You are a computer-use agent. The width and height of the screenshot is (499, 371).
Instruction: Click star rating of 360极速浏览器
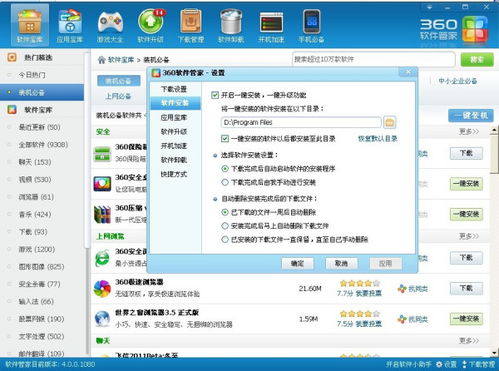tap(359, 283)
